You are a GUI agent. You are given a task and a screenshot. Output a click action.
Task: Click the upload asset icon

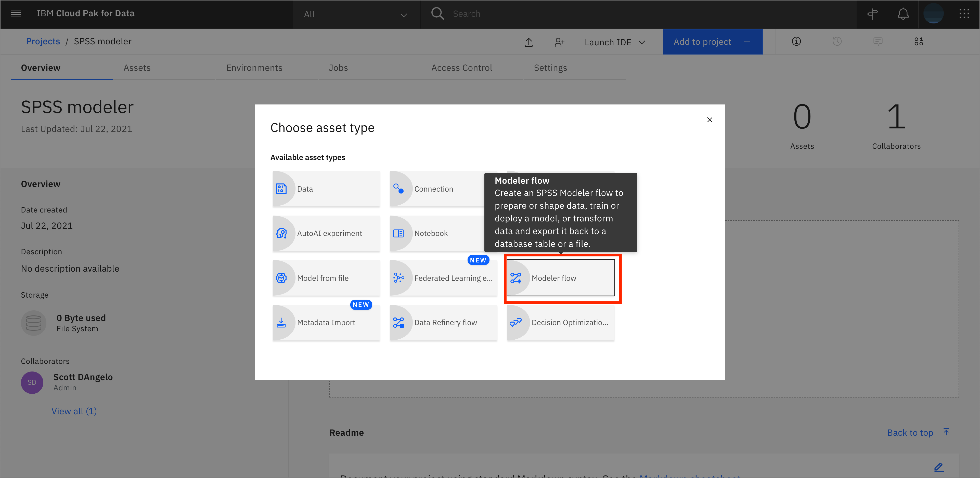(x=528, y=42)
